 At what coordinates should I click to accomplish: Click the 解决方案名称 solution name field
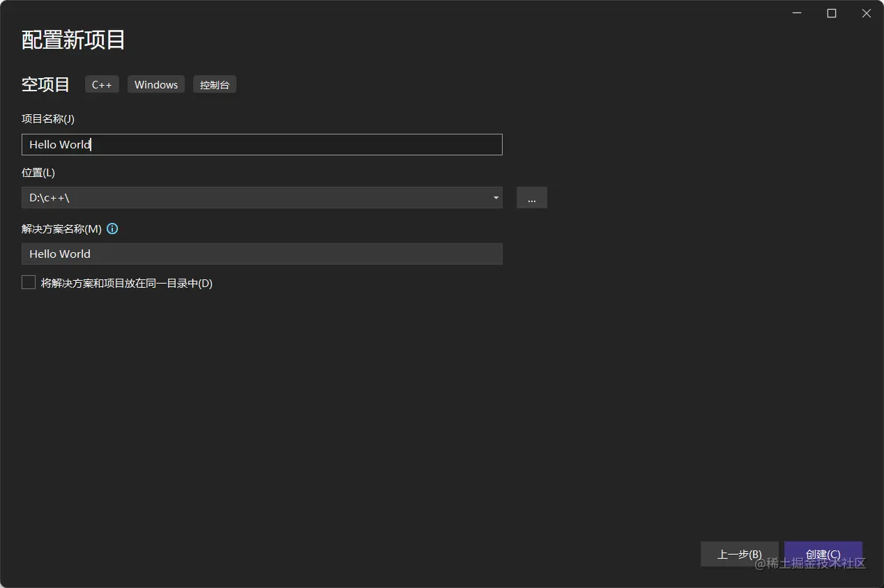tap(262, 254)
